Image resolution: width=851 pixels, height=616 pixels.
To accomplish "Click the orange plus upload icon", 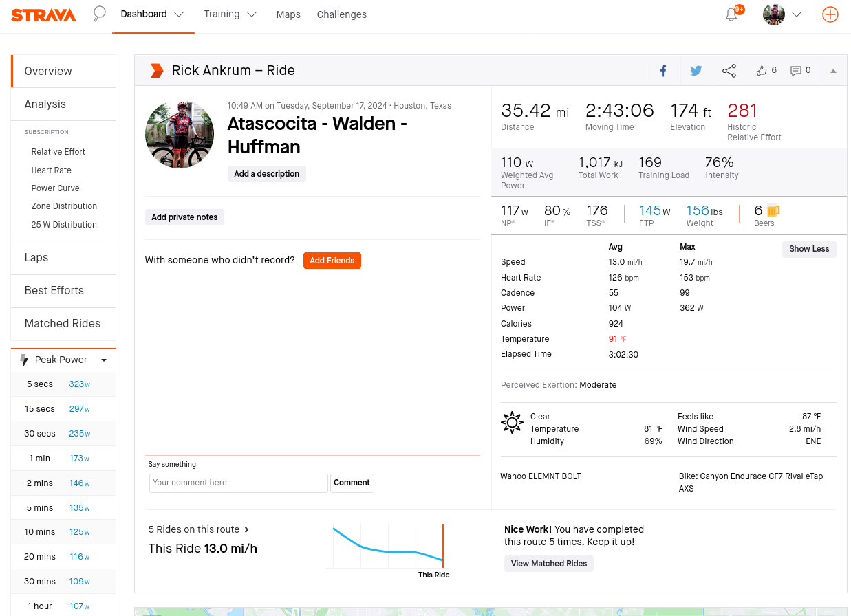I will pos(830,14).
